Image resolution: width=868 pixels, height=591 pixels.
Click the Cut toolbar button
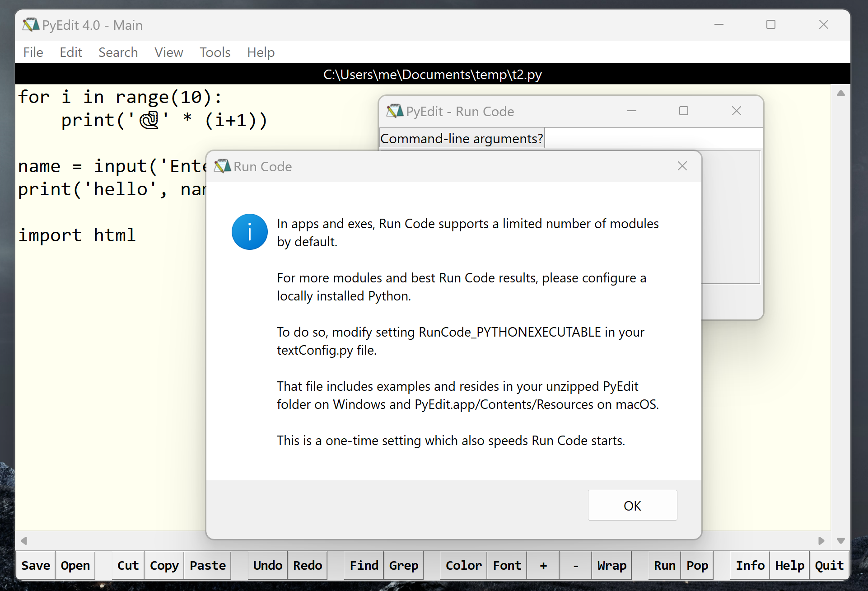pos(128,565)
